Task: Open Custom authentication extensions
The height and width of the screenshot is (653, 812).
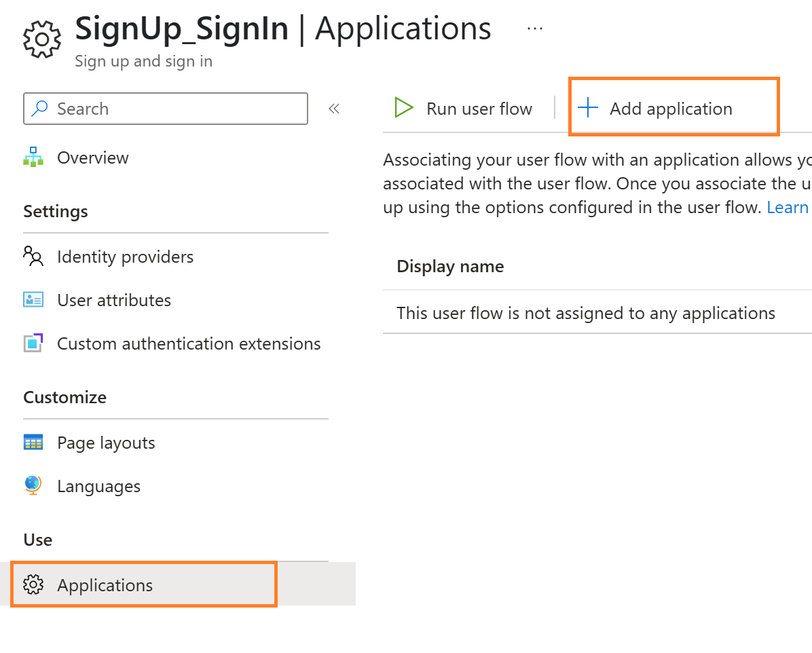Action: tap(189, 344)
